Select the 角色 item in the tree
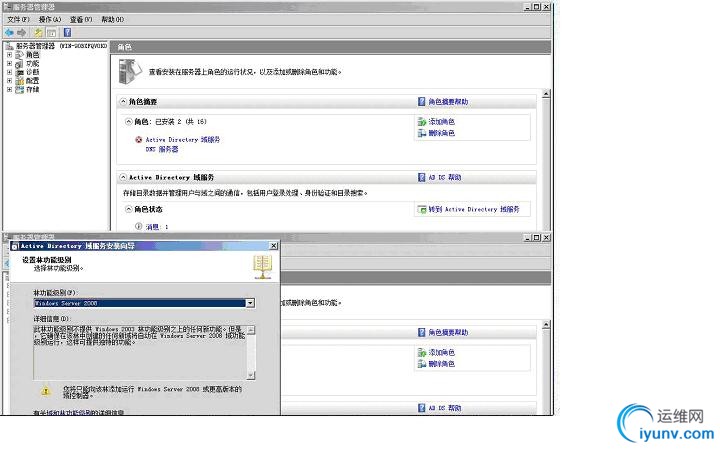The width and height of the screenshot is (720, 450). point(32,55)
